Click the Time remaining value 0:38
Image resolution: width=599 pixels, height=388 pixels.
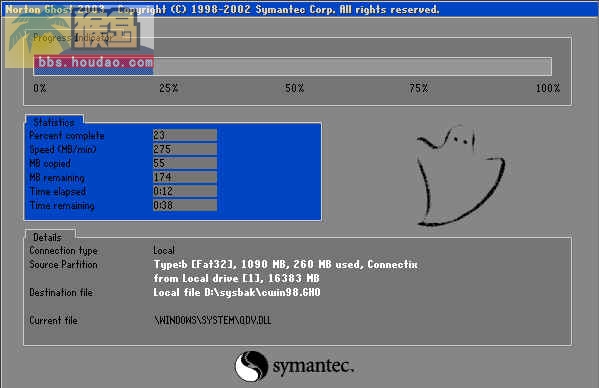[x=185, y=205]
